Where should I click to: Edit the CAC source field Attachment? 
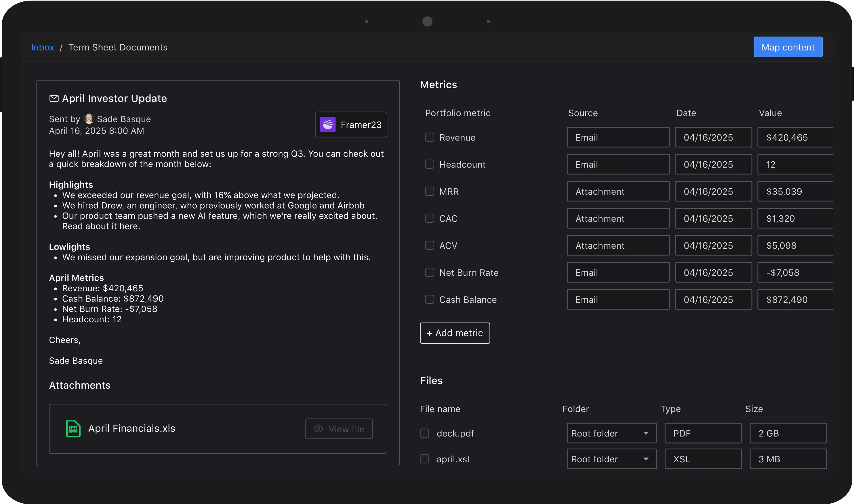[x=618, y=219]
